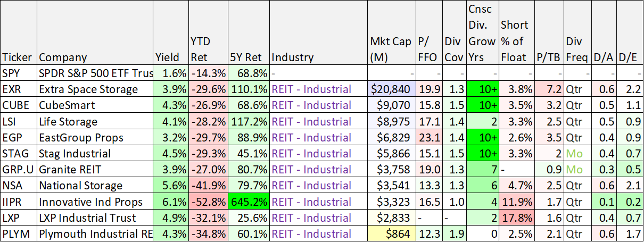
Task: Click the EXR ticker cell
Action: pos(19,89)
